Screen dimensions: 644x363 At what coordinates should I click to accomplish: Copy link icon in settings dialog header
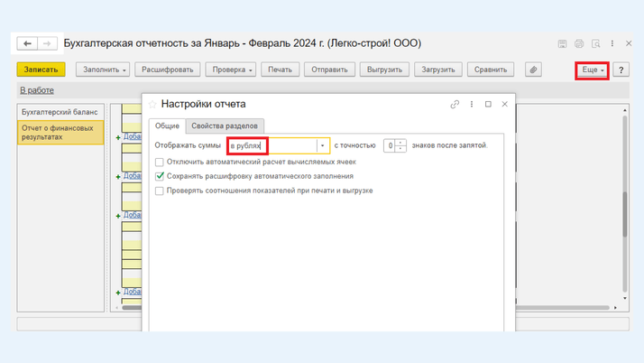tap(455, 105)
